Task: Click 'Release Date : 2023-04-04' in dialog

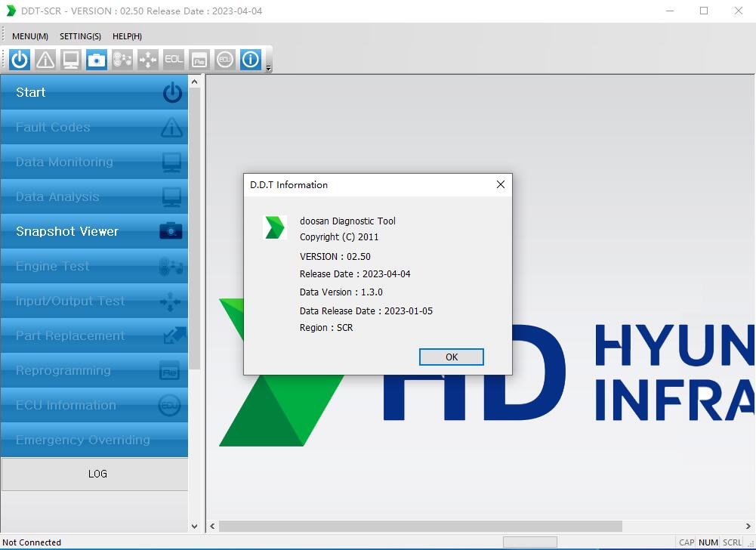Action: point(355,273)
